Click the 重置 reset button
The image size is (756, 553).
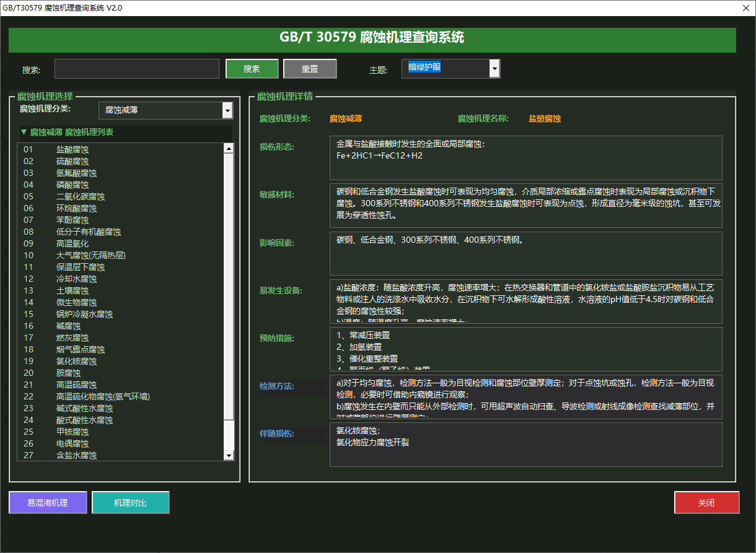[x=310, y=69]
